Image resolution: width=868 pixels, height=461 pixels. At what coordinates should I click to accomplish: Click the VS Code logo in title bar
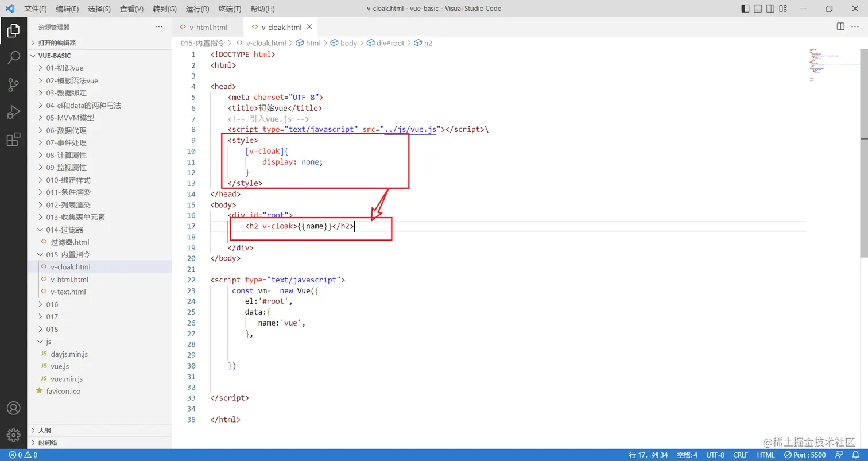[x=10, y=9]
